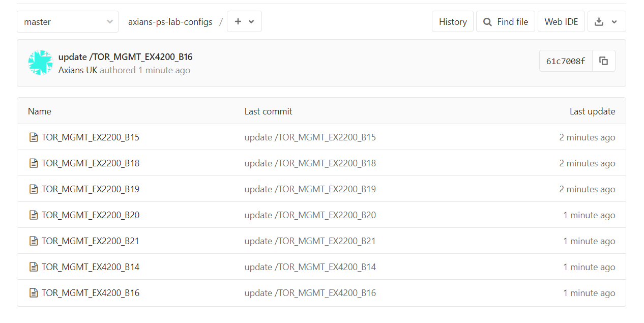This screenshot has height=323, width=644.
Task: Copy commit SHA 61c7008f to clipboard
Action: [x=604, y=61]
